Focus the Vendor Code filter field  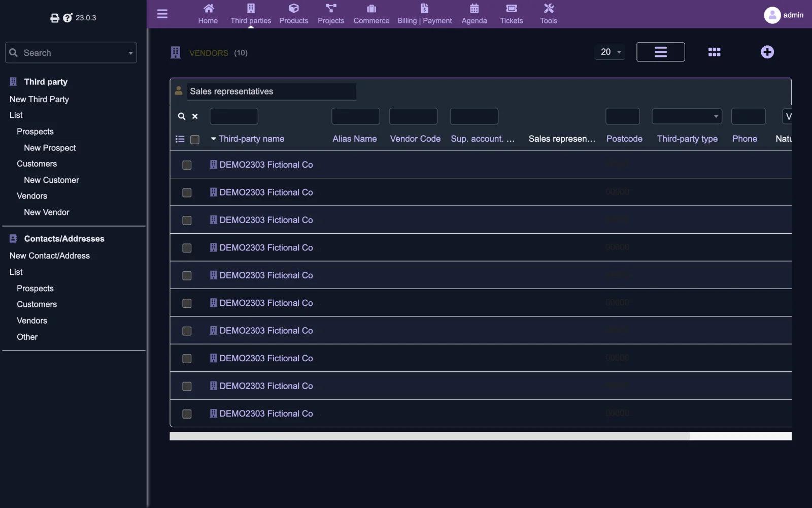[413, 116]
